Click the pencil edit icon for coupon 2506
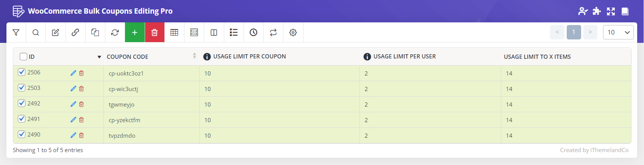The height and width of the screenshot is (165, 644). click(73, 73)
